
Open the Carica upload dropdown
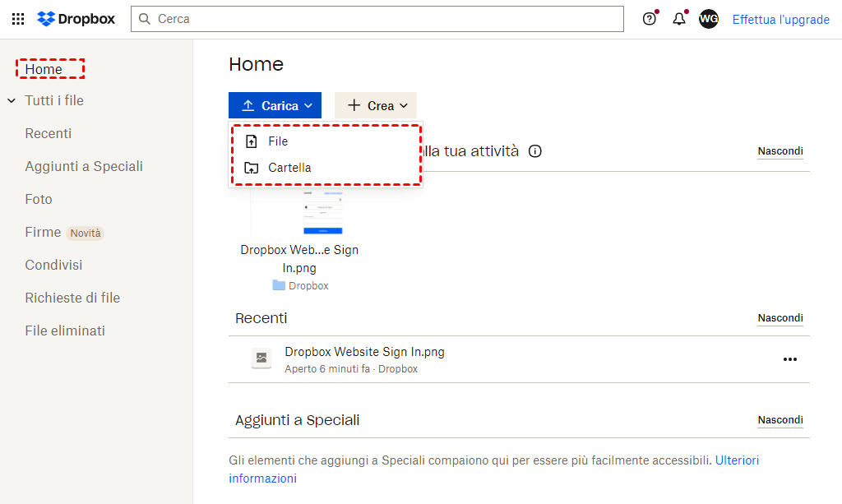coord(275,105)
